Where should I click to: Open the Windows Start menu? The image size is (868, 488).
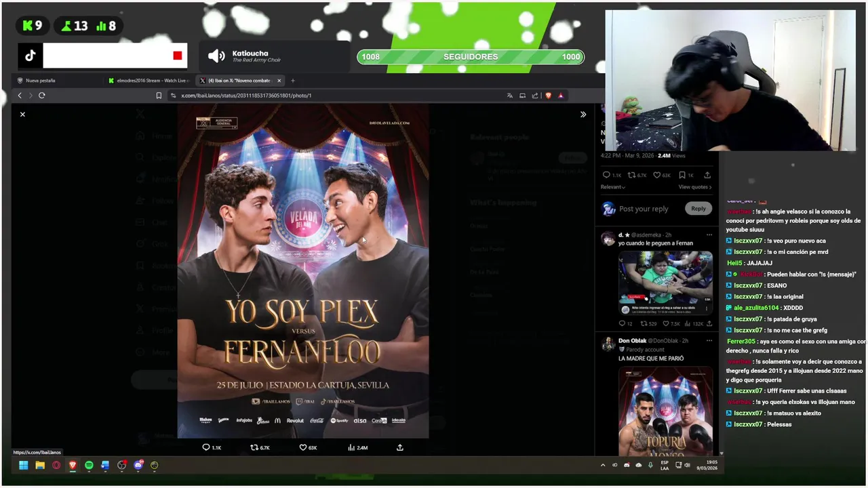click(x=23, y=466)
